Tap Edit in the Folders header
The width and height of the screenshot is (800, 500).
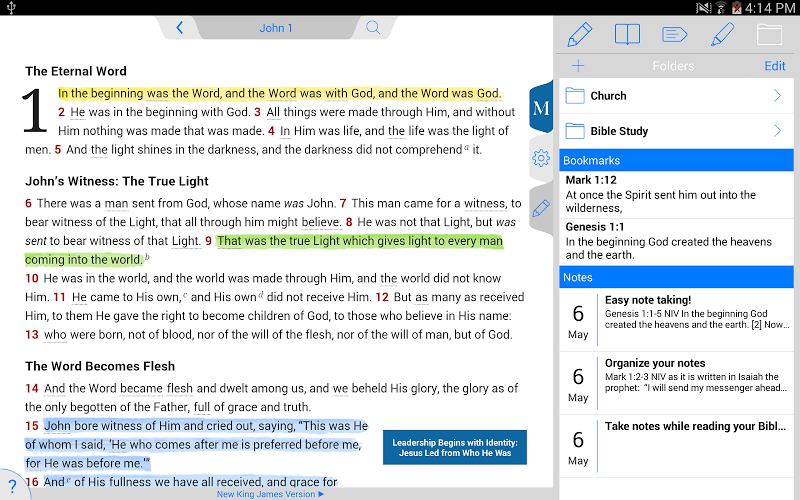[x=774, y=66]
